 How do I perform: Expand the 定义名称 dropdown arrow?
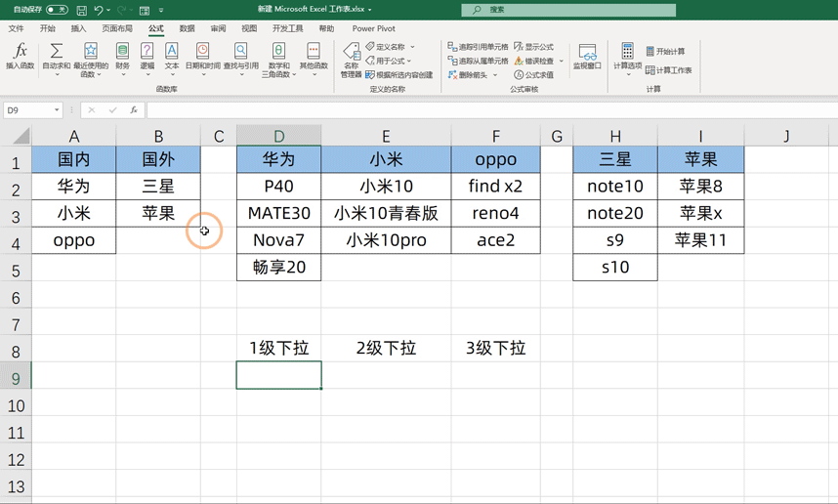click(x=412, y=47)
